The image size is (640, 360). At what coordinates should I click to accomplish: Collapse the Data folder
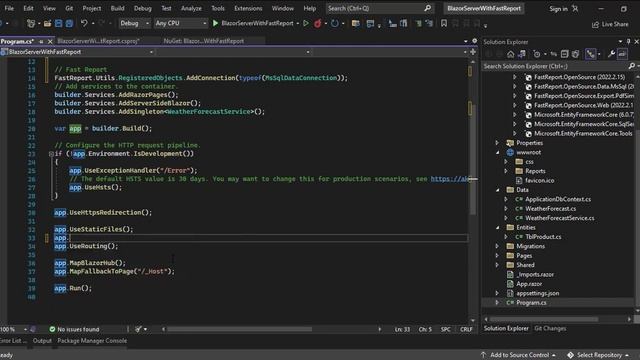(497, 190)
